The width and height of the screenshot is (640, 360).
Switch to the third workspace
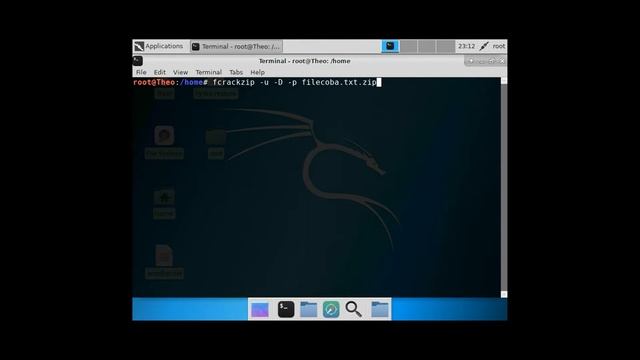pos(427,46)
